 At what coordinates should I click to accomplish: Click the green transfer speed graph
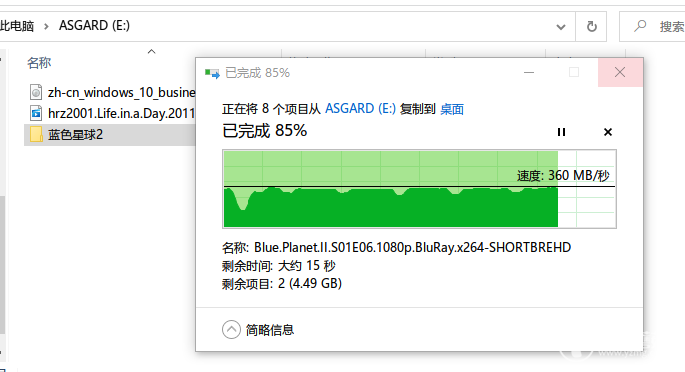[x=419, y=189]
